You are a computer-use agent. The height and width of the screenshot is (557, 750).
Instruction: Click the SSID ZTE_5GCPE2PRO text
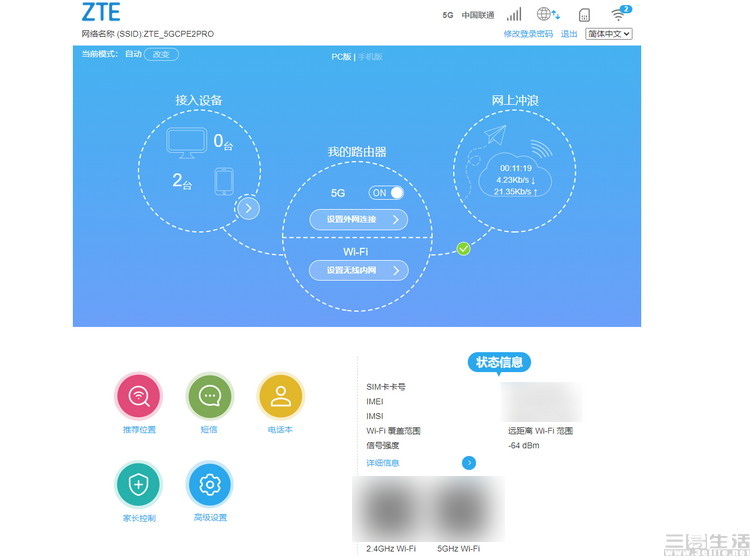178,34
